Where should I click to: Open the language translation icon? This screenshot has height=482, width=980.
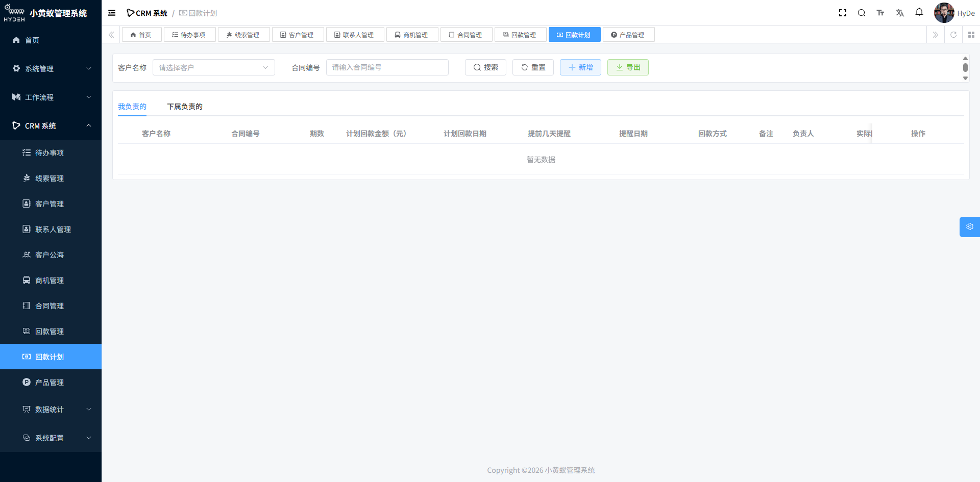tap(900, 13)
